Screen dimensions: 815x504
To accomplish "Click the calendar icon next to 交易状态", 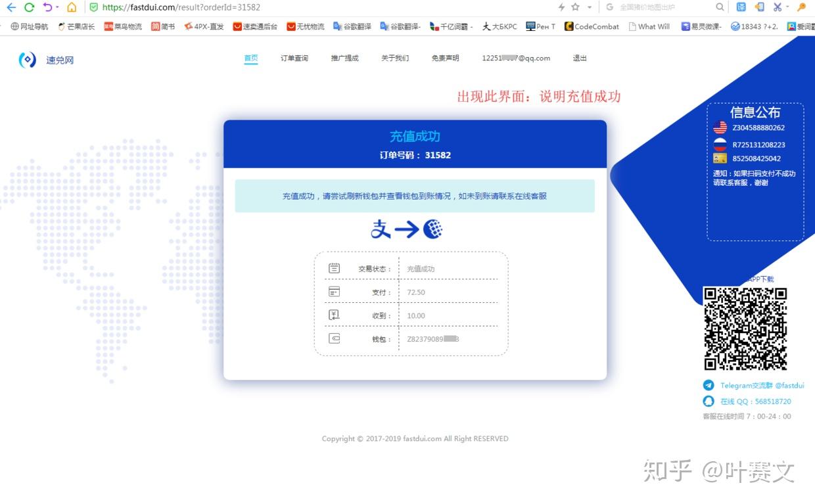I will 335,268.
